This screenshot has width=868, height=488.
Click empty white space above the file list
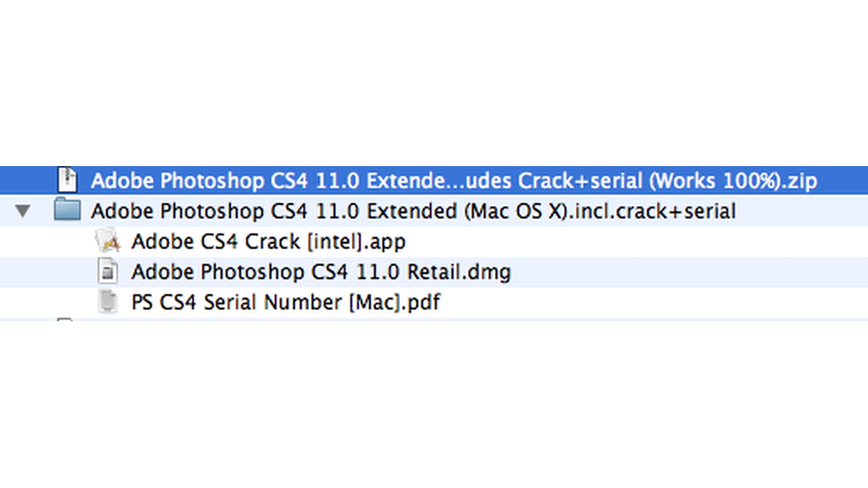click(434, 81)
